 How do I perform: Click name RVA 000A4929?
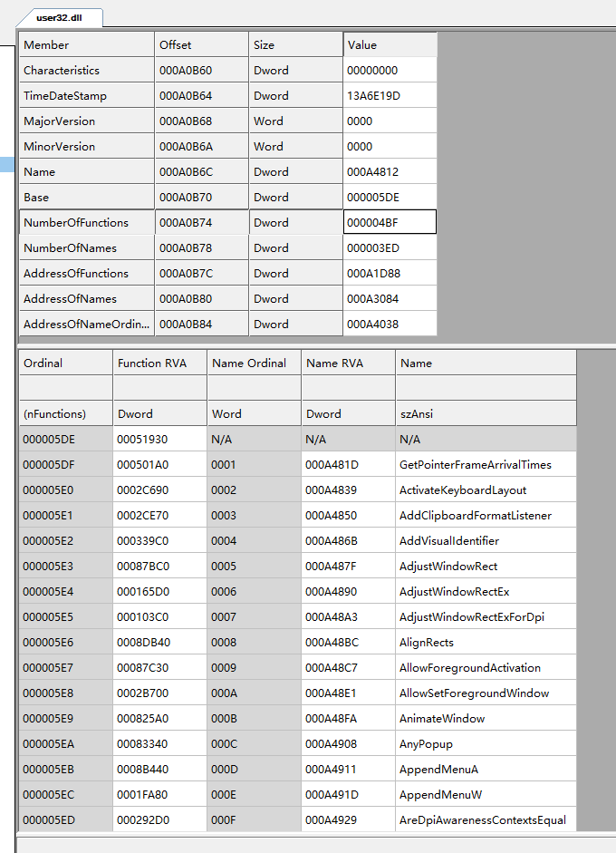point(348,819)
